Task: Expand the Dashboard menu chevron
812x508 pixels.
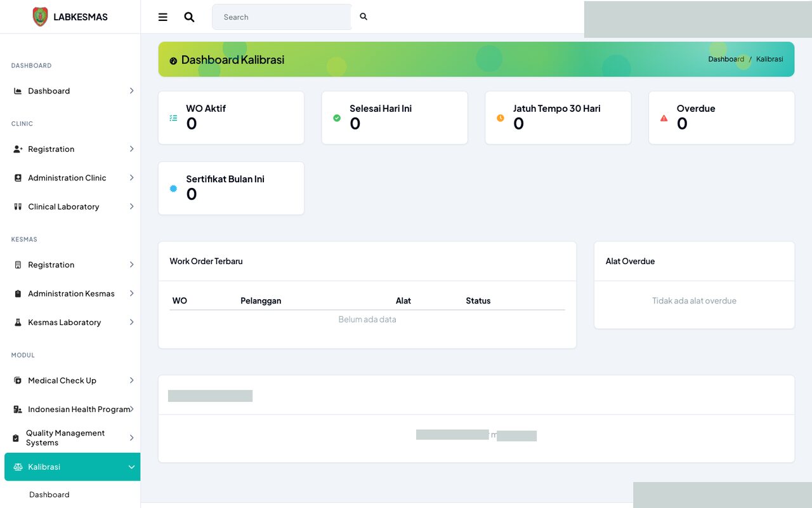Action: coord(131,91)
